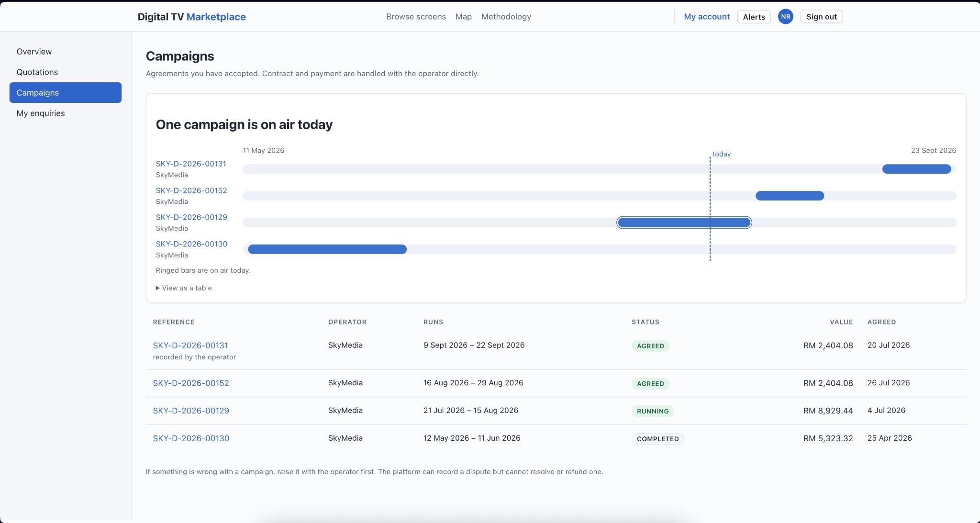This screenshot has height=523, width=980.
Task: Click the ringed on-air bar for SKY-D-2026-00129
Action: [x=684, y=223]
